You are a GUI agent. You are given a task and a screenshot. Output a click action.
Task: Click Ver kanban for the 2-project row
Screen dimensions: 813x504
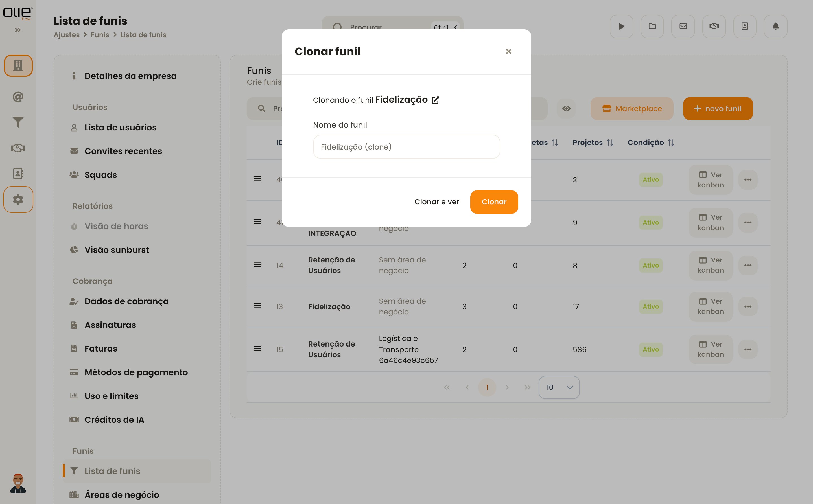point(711,180)
